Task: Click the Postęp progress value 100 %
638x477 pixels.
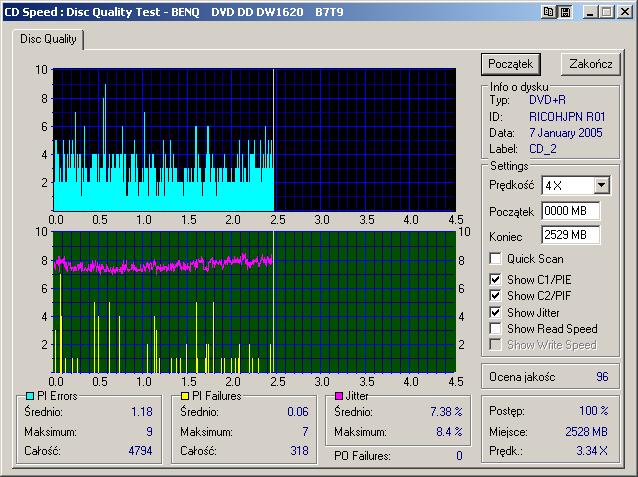Action: (x=594, y=411)
